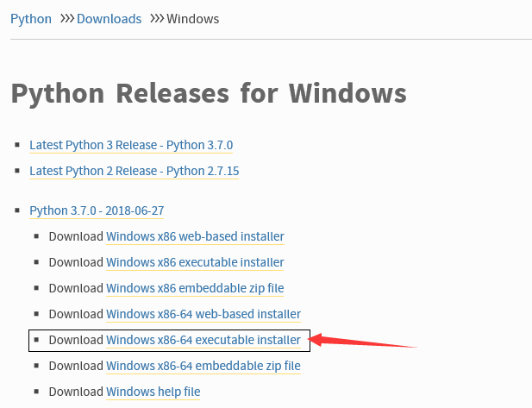Click the bullet beside Python 3.7.0 release

point(17,210)
